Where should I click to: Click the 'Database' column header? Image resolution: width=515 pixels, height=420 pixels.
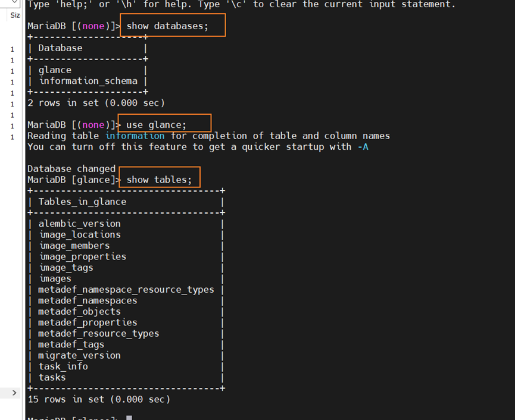coord(61,48)
